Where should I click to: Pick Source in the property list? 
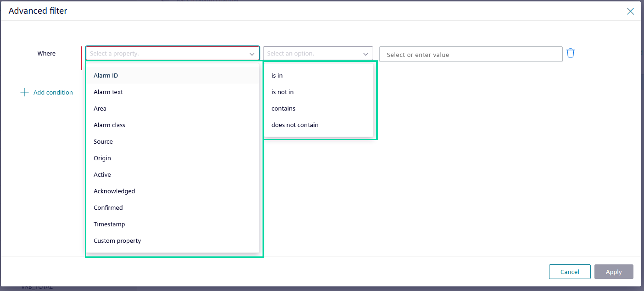(x=172, y=142)
